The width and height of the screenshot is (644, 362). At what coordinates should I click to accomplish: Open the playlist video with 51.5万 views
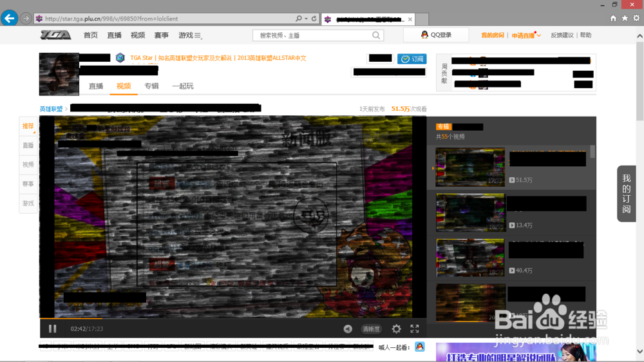tap(470, 167)
